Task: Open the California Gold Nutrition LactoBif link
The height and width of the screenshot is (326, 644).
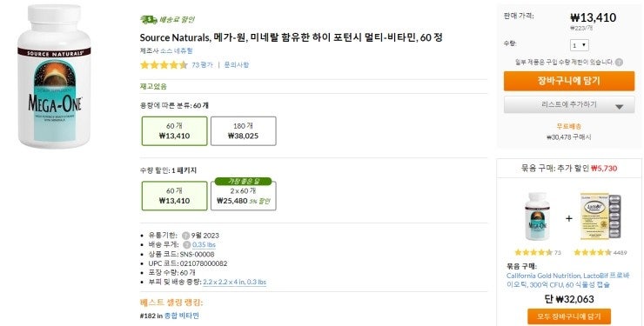Action: tap(567, 280)
